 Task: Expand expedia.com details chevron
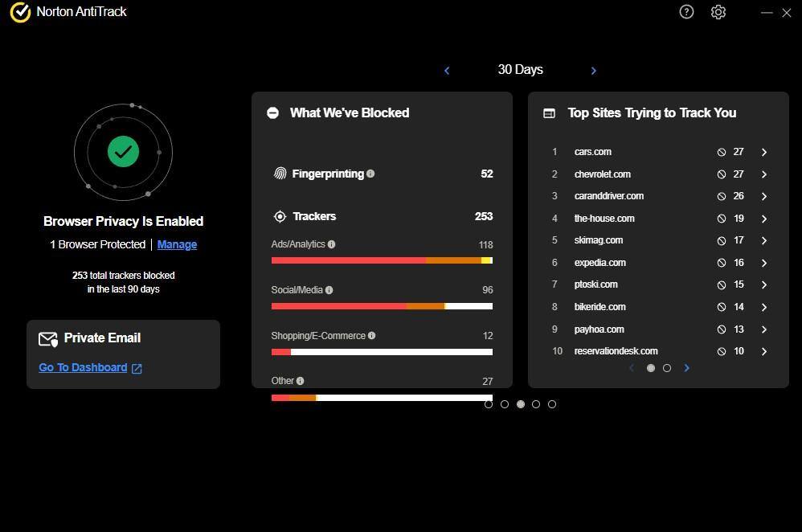point(764,263)
